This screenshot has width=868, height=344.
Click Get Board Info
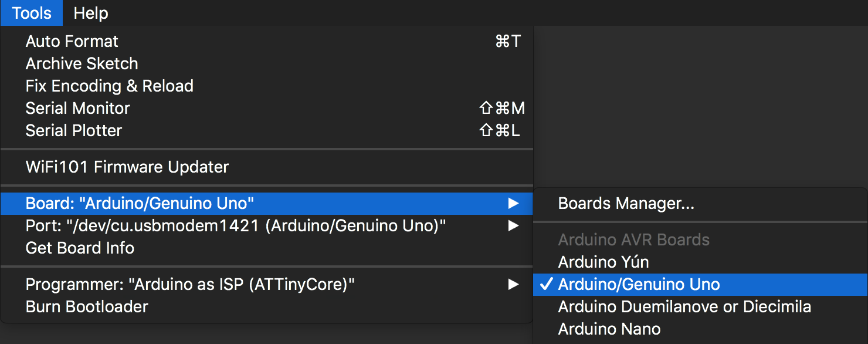(x=80, y=248)
